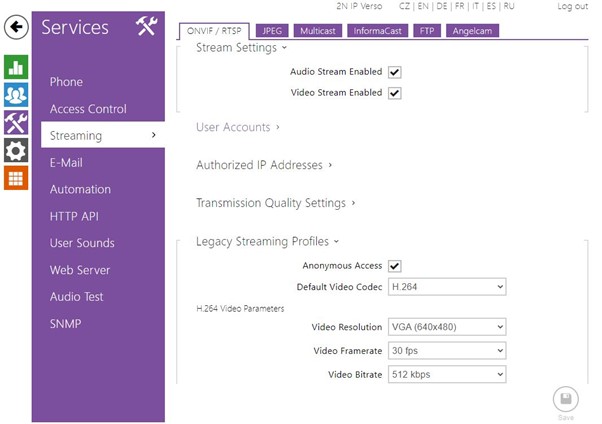602x424 pixels.
Task: Switch to the Multicast tab
Action: pos(319,31)
